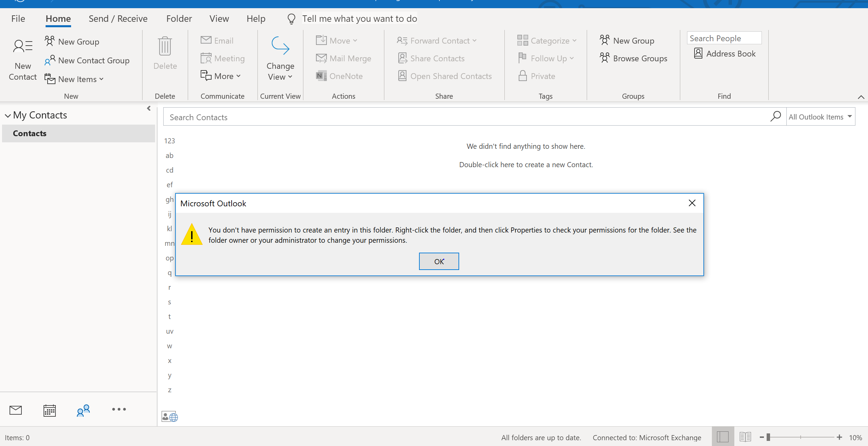Click the Delete trash can icon

(x=165, y=46)
